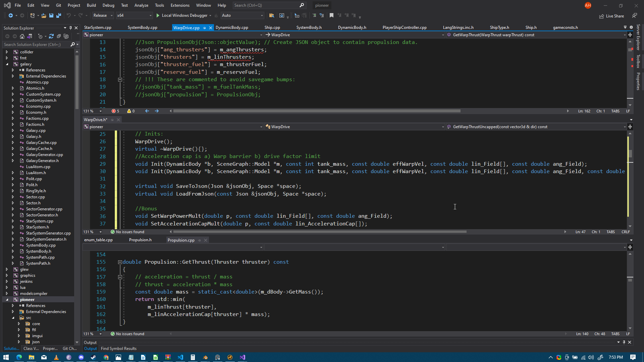This screenshot has height=362, width=644.
Task: Open the Server Explorer side tab
Action: (638, 37)
